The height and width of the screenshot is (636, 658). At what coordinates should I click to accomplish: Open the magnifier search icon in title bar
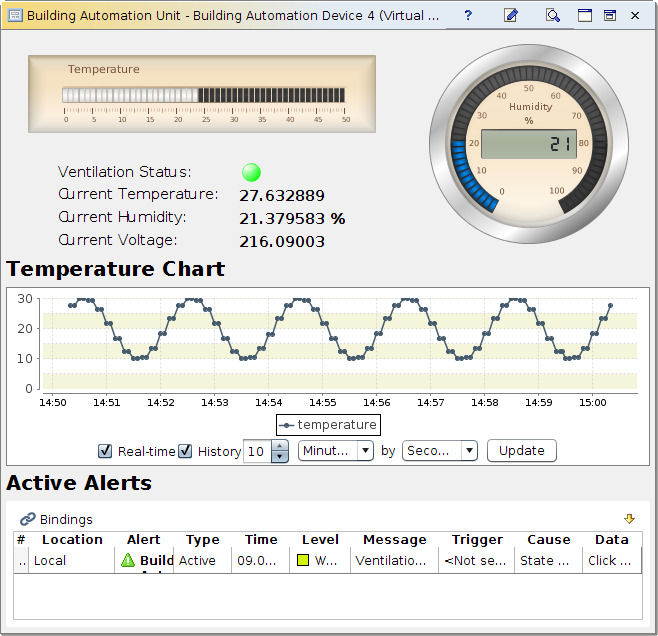coord(553,16)
